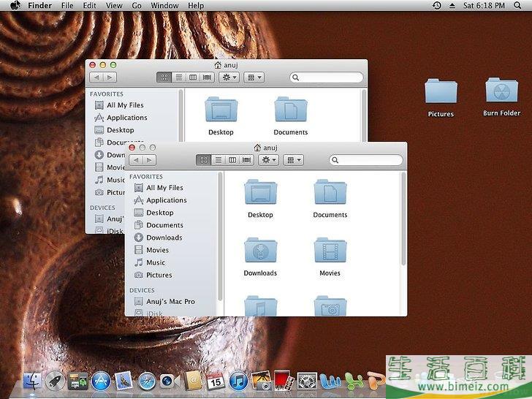The width and height of the screenshot is (532, 399).
Task: Launch Launchpad rocket icon in Dock
Action: [55, 381]
